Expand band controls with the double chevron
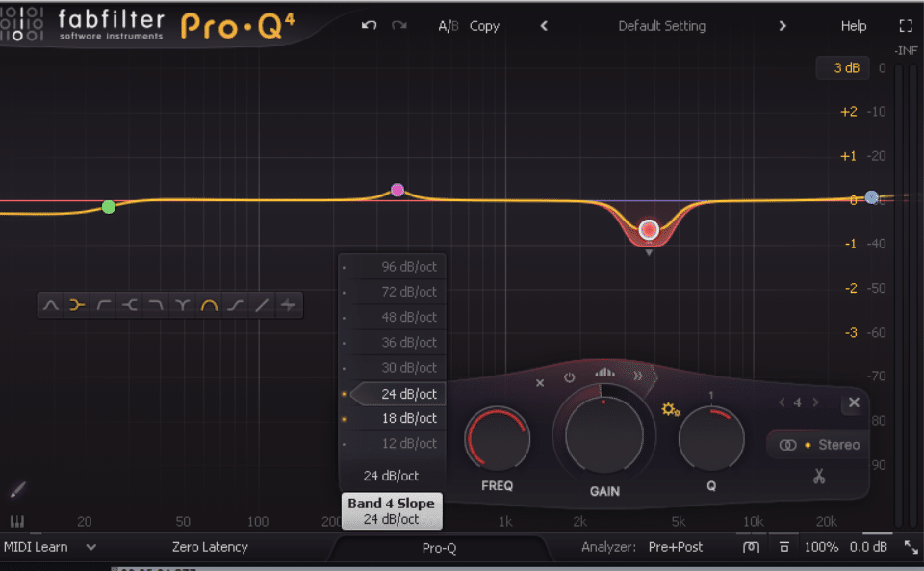 637,377
